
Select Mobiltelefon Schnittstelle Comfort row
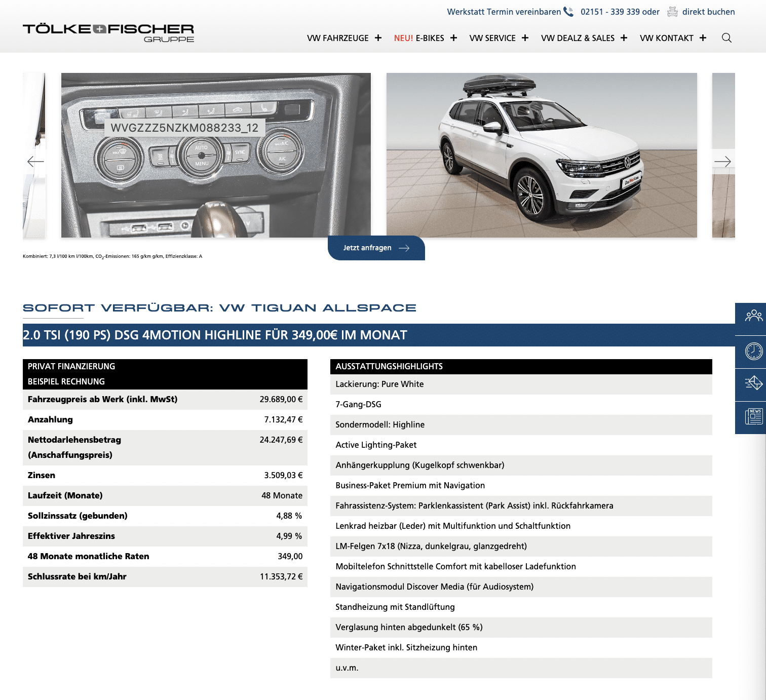pos(521,567)
